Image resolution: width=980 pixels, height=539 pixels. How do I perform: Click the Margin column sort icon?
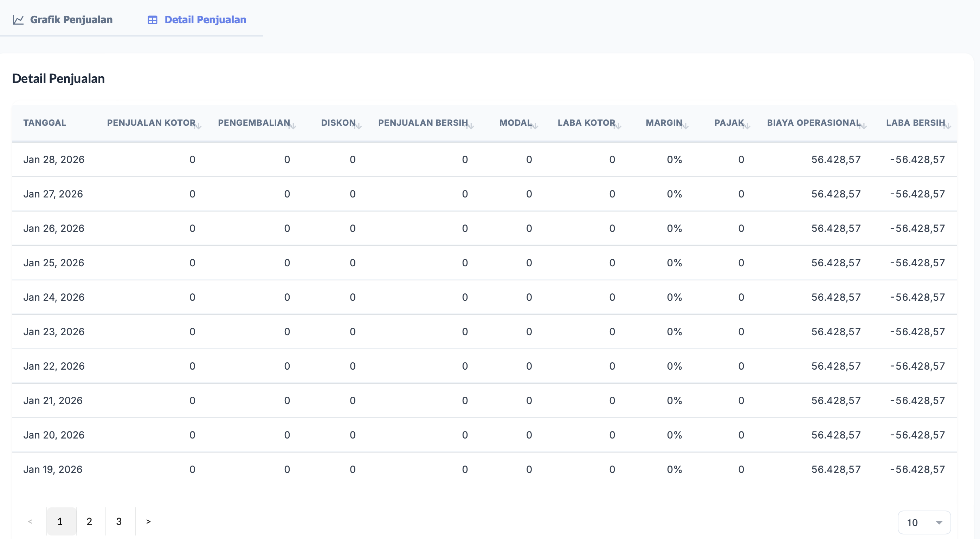685,126
